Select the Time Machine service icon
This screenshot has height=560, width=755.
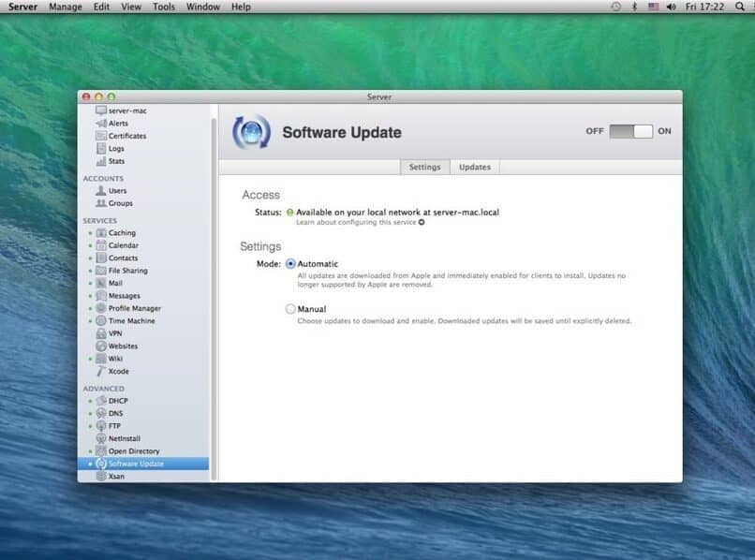101,321
